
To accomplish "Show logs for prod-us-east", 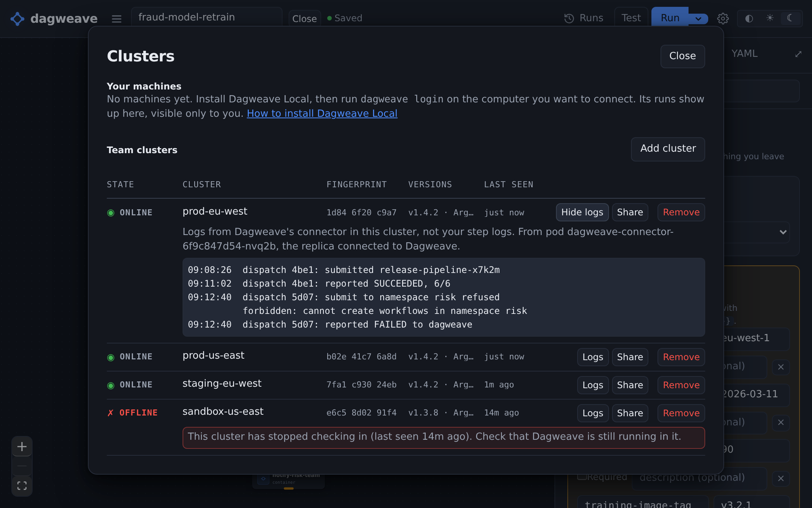I will click(593, 357).
